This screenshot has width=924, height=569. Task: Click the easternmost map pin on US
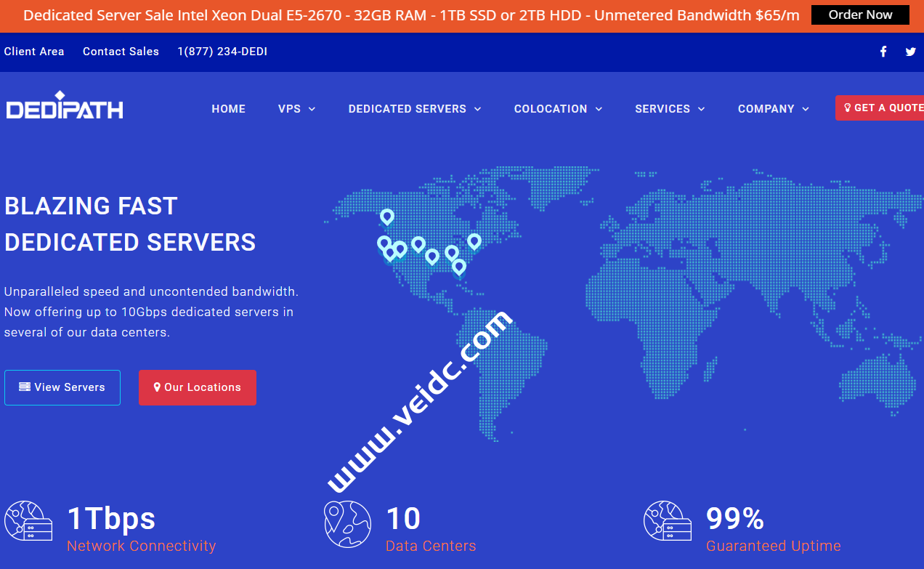pos(474,241)
